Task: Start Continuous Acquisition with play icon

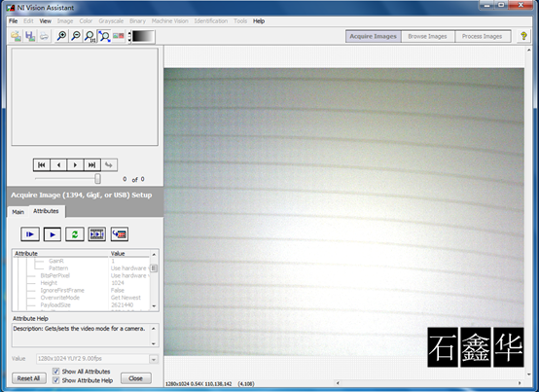Action: [53, 234]
